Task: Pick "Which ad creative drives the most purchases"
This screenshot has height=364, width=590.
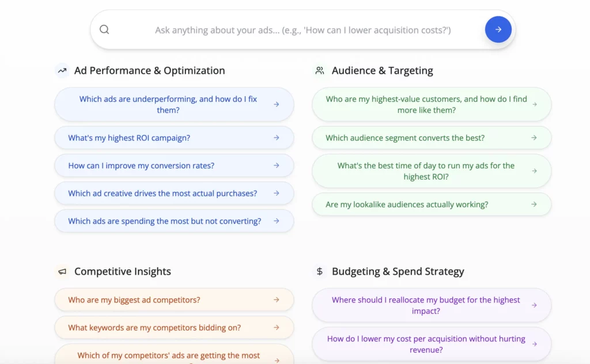Action: [162, 194]
